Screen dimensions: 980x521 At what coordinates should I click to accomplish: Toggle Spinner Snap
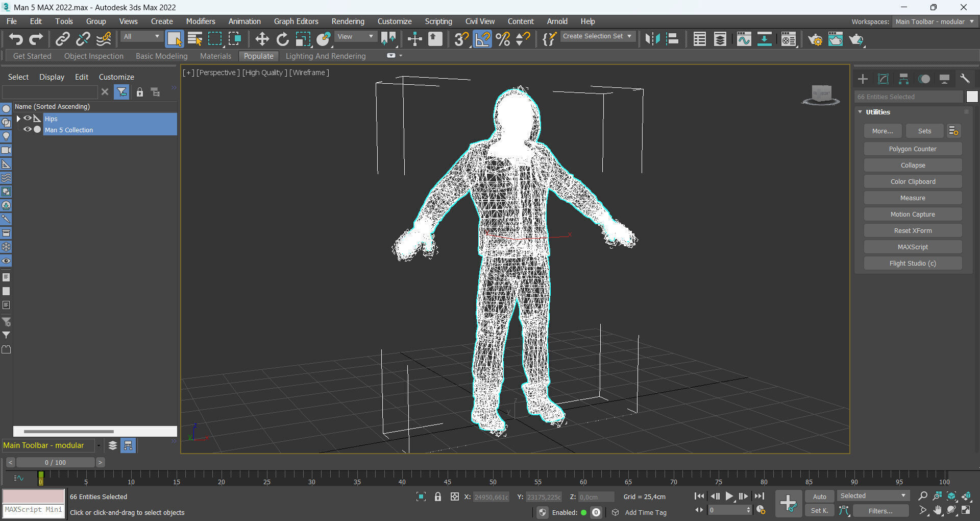point(523,39)
